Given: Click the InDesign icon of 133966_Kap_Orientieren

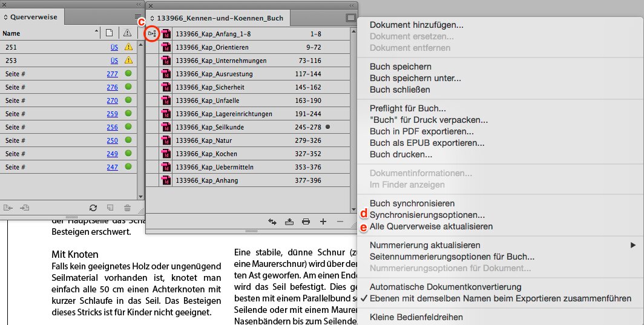Looking at the screenshot, I should tap(166, 47).
